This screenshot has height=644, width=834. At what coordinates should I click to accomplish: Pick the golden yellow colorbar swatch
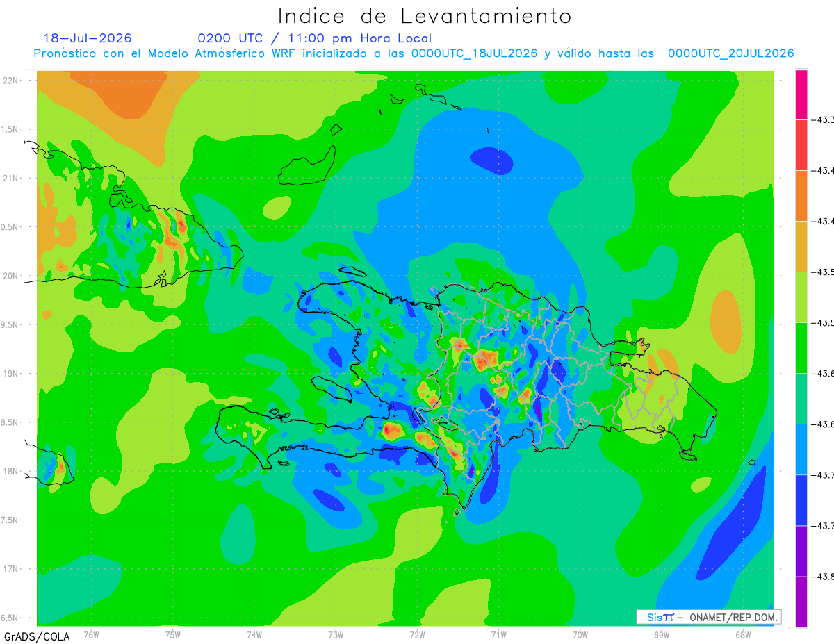(x=801, y=246)
